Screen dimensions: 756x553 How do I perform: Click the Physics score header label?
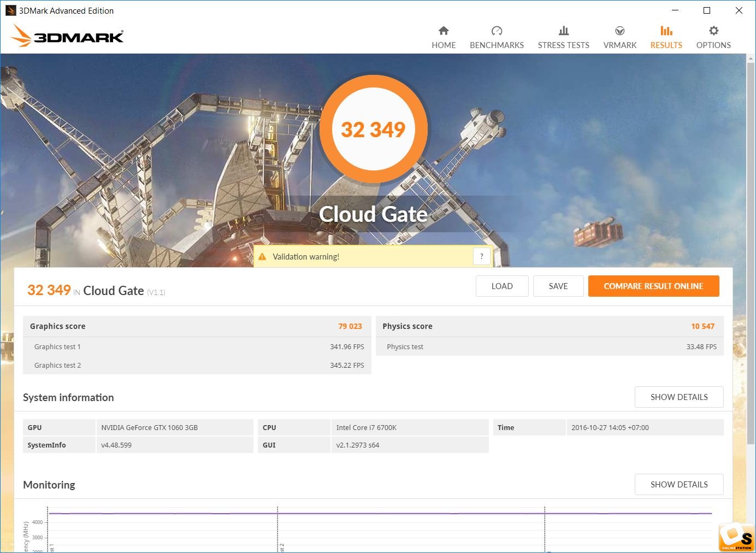(407, 326)
